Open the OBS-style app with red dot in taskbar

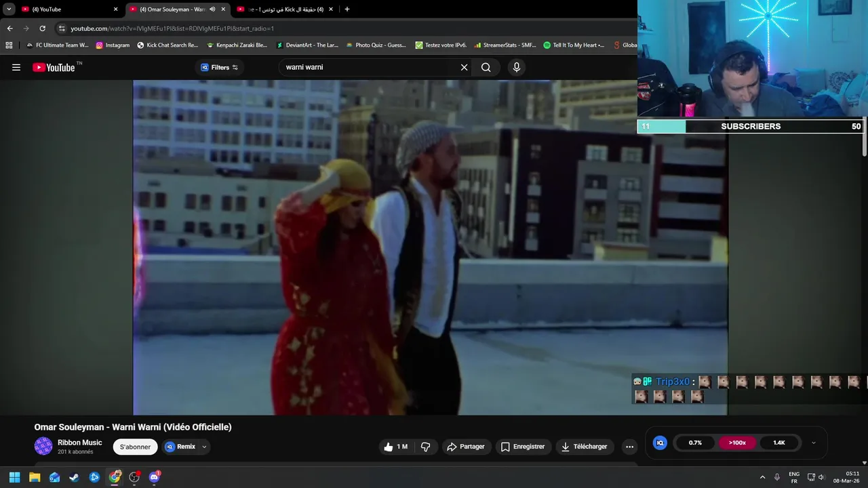[134, 477]
